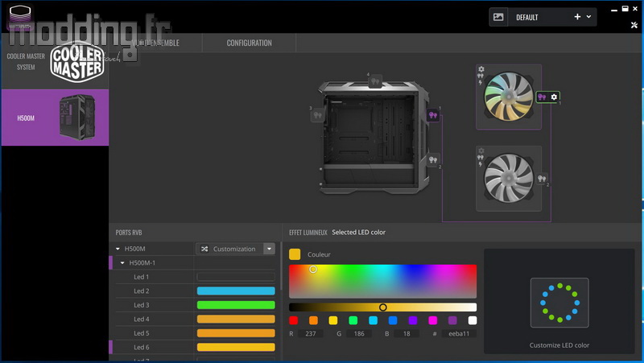Collapse the H500M tree node

118,249
